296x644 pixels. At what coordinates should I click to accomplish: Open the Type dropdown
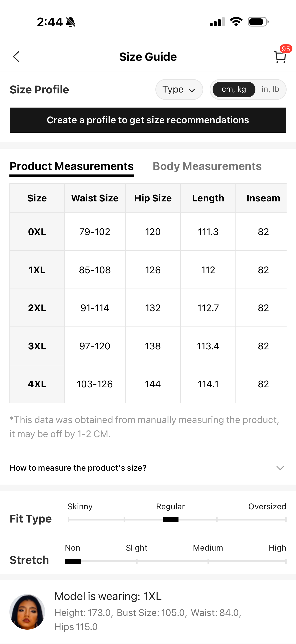coord(179,90)
